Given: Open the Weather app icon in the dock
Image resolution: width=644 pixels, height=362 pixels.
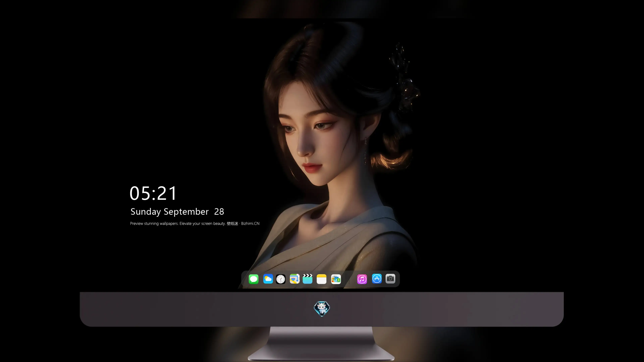Looking at the screenshot, I should pos(268,279).
